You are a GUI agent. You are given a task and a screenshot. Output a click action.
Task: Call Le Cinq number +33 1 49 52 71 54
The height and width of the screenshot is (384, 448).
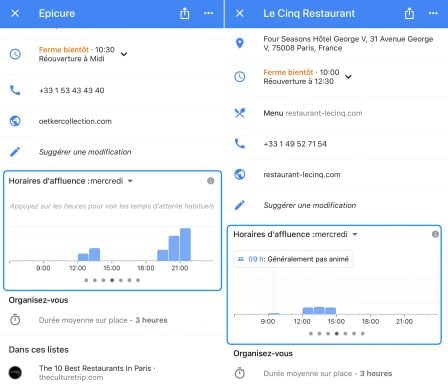coord(295,144)
